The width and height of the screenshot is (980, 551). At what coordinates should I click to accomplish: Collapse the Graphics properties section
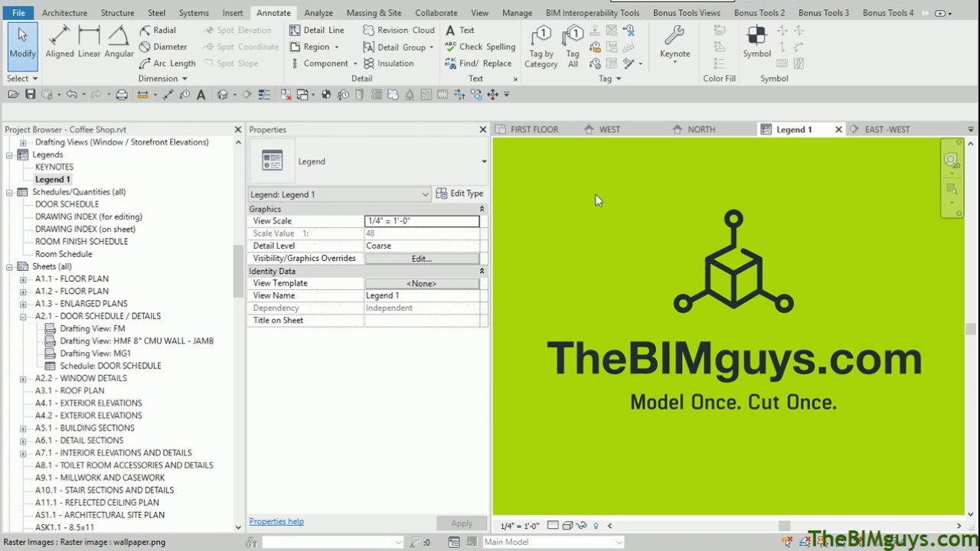coord(482,209)
